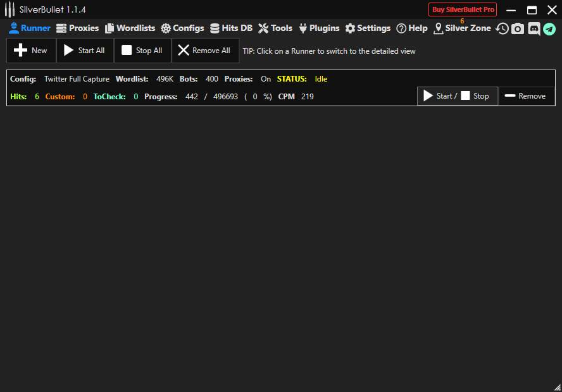The image size is (562, 392).
Task: Remove the Twitter Full Capture runner
Action: 527,96
